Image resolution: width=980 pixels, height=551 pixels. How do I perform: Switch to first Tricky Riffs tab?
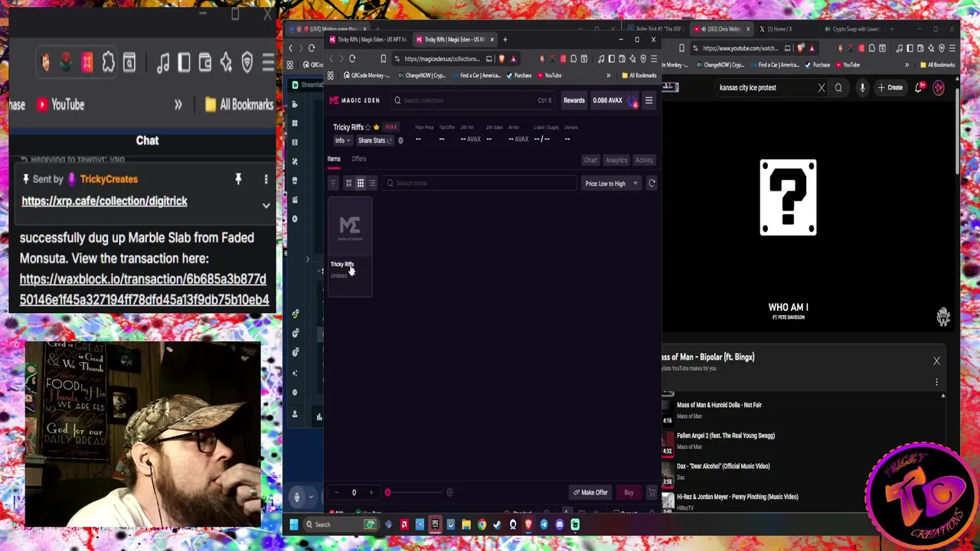click(370, 39)
